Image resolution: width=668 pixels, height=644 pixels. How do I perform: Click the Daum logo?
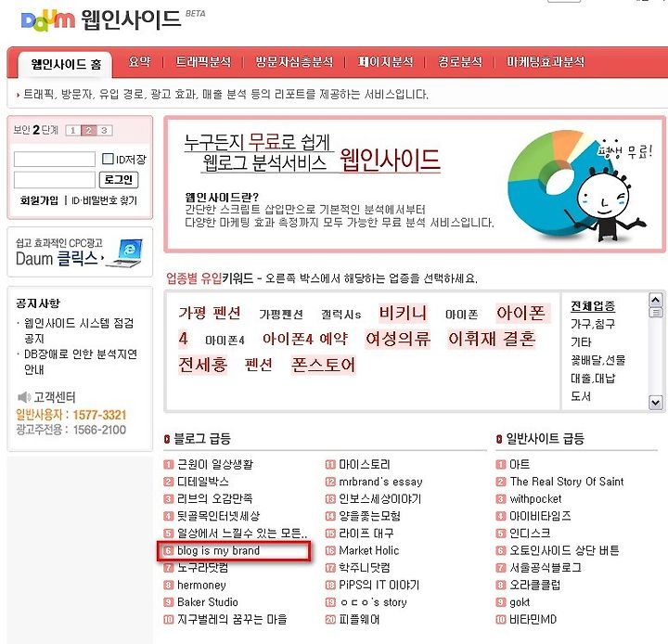(47, 20)
